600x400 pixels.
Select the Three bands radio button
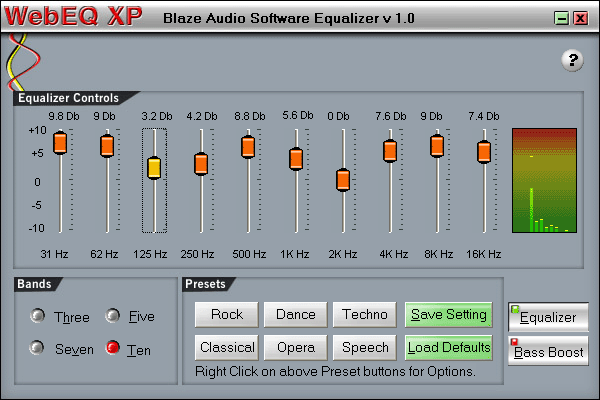click(38, 317)
